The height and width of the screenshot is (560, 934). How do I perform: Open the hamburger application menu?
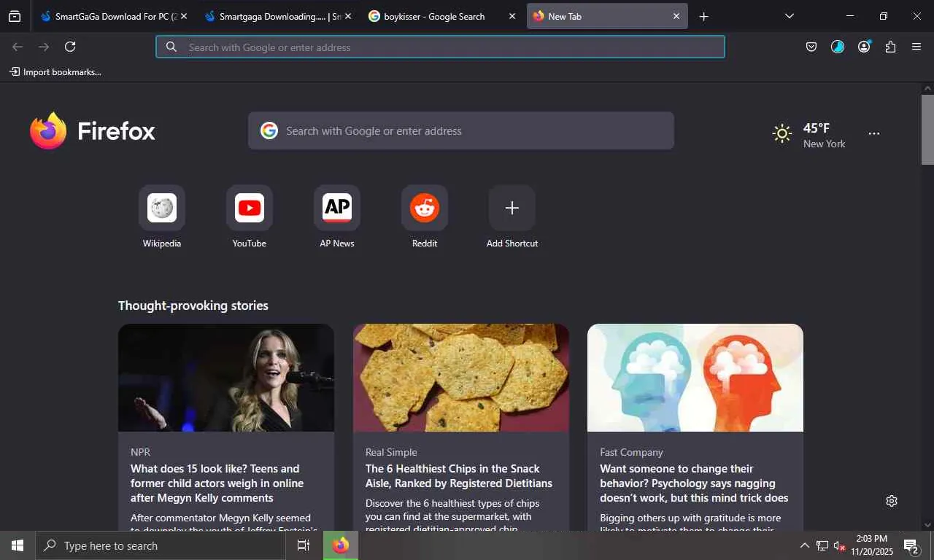coord(916,47)
